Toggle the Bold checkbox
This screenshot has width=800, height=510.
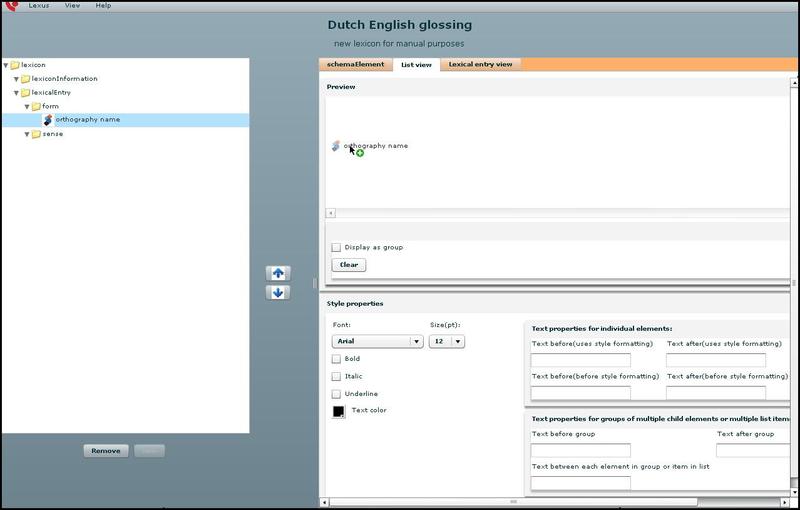337,359
